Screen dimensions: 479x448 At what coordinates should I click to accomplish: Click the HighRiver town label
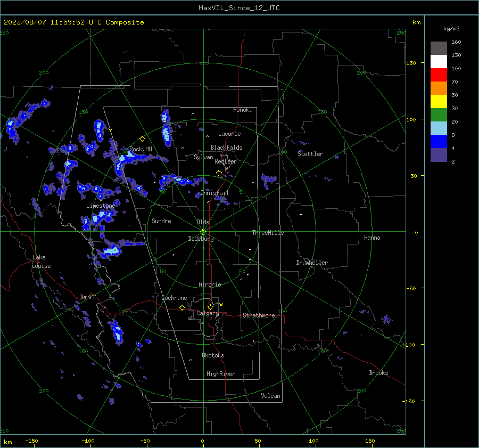click(x=221, y=374)
